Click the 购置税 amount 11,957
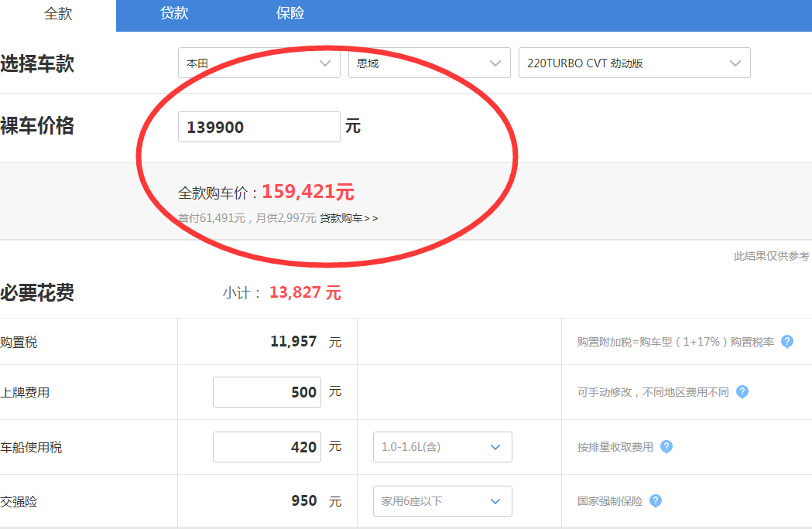Image resolution: width=812 pixels, height=529 pixels. [x=293, y=342]
